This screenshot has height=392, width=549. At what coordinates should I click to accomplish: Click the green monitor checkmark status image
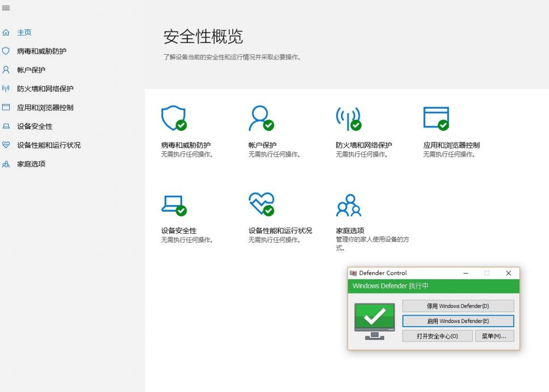(x=374, y=321)
